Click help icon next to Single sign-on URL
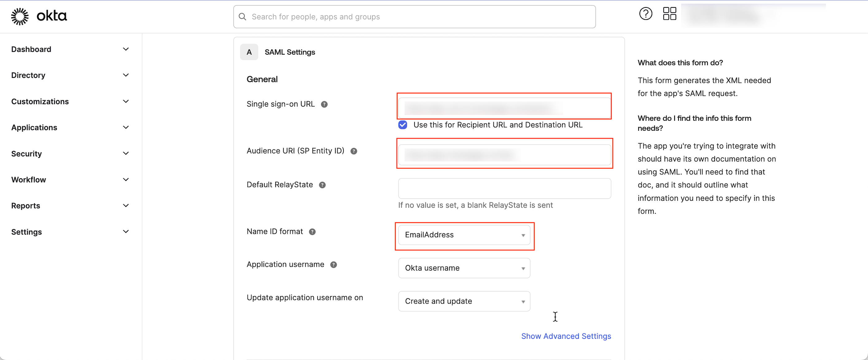The width and height of the screenshot is (868, 360). (324, 105)
